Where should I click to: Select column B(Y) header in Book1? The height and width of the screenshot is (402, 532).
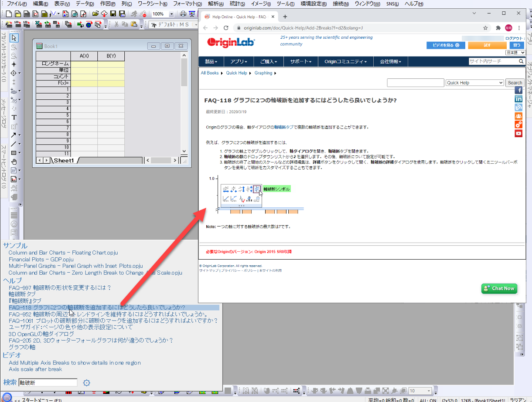(x=111, y=56)
